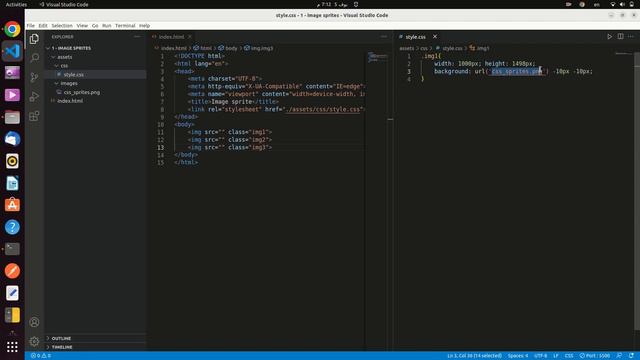Open LibreOffice Writer from the dock
The width and height of the screenshot is (640, 360).
pyautogui.click(x=12, y=183)
